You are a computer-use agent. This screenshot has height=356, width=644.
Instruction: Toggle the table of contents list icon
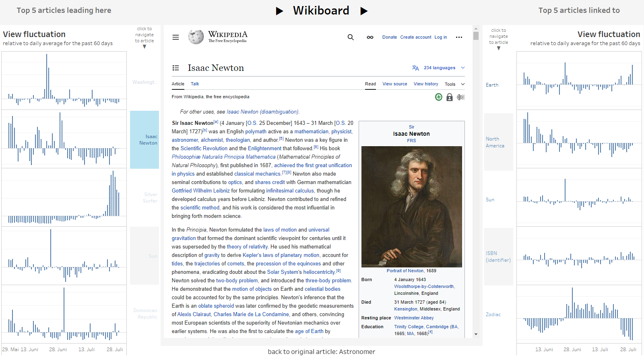(x=175, y=68)
